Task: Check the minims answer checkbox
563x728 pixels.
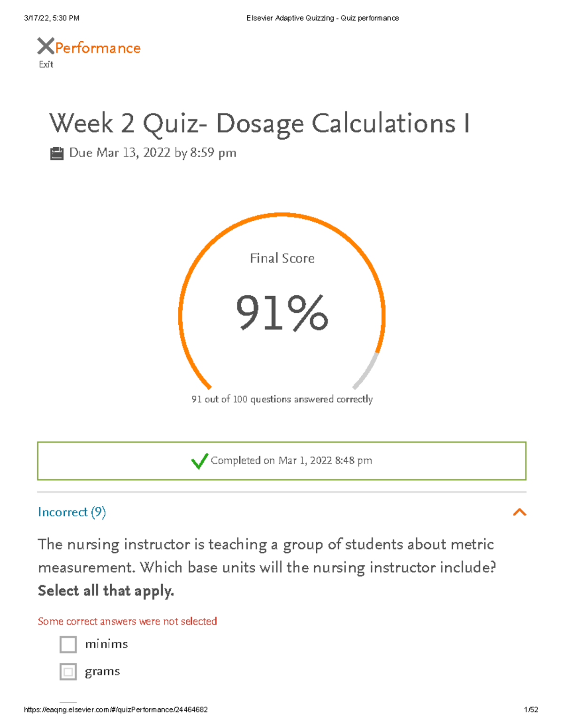Action: [68, 644]
